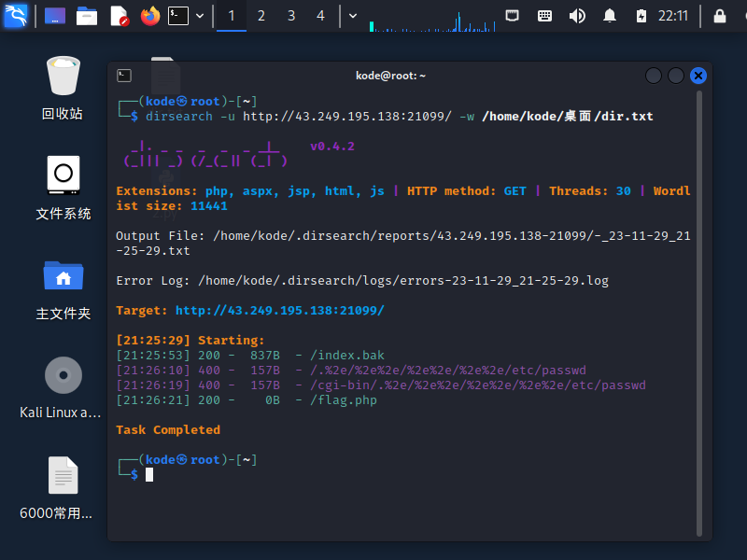Switch to workspace 3
Screen dimensions: 747x560
point(291,16)
